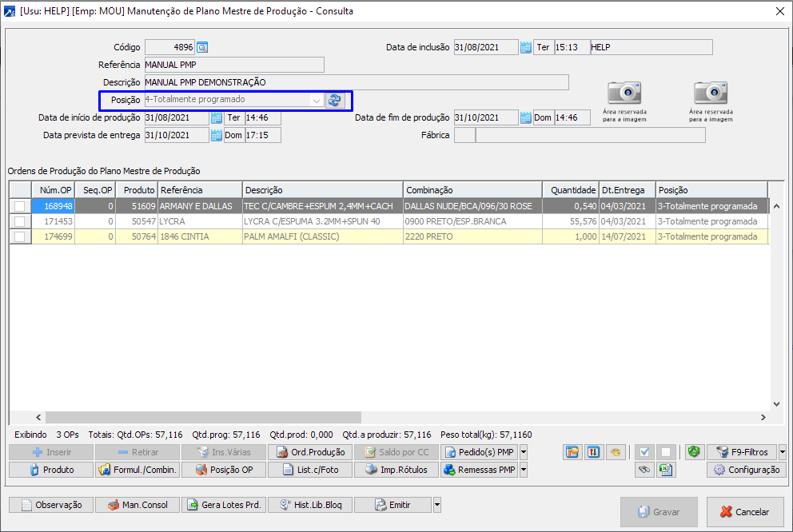Viewport: 793px width, 532px height.
Task: Open F9-Filtros filter button
Action: (x=743, y=452)
